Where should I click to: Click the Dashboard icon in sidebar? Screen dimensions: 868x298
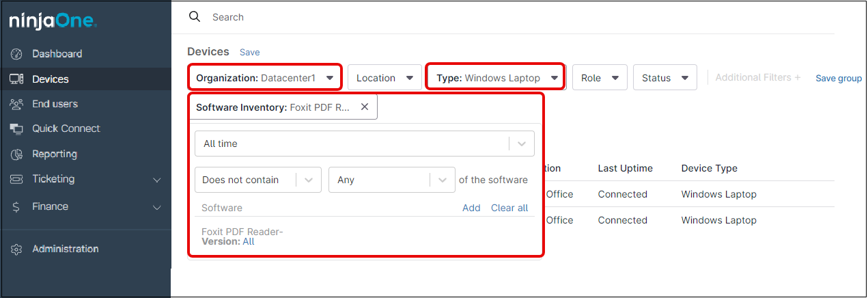pyautogui.click(x=17, y=54)
